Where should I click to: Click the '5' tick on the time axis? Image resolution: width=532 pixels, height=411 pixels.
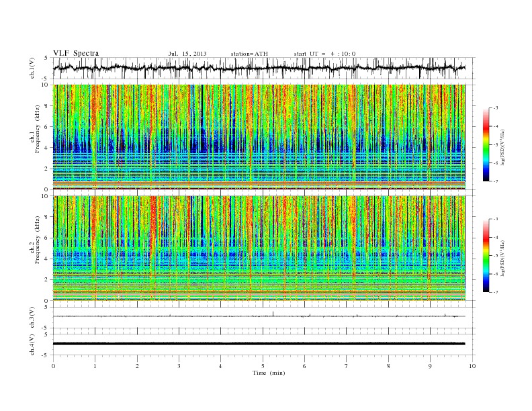pos(263,366)
